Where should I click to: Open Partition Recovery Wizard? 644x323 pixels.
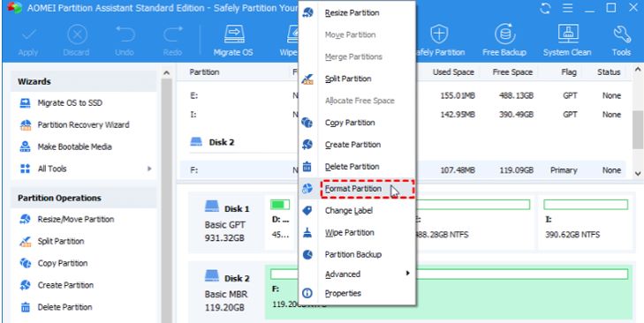pyautogui.click(x=74, y=124)
